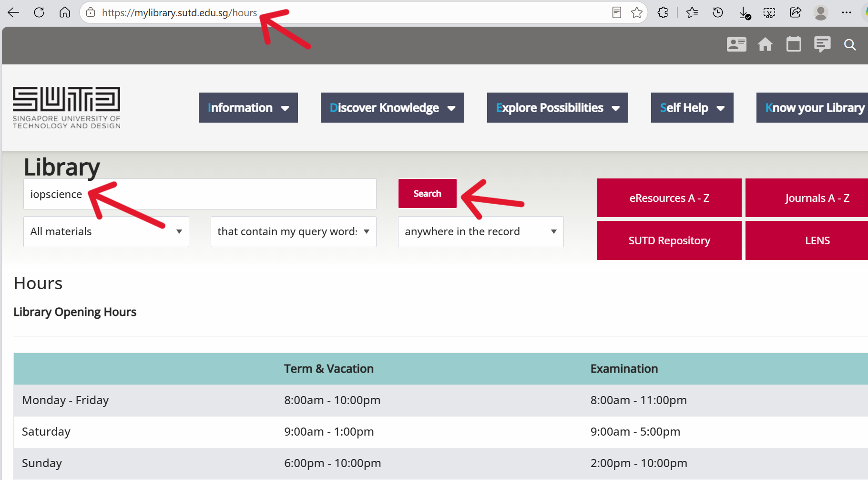
Task: Open Journals A - Z
Action: coord(807,198)
